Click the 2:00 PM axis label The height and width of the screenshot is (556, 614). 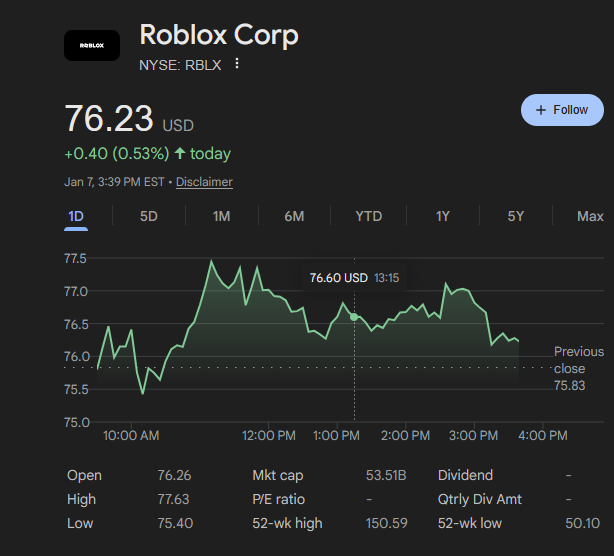pyautogui.click(x=405, y=435)
